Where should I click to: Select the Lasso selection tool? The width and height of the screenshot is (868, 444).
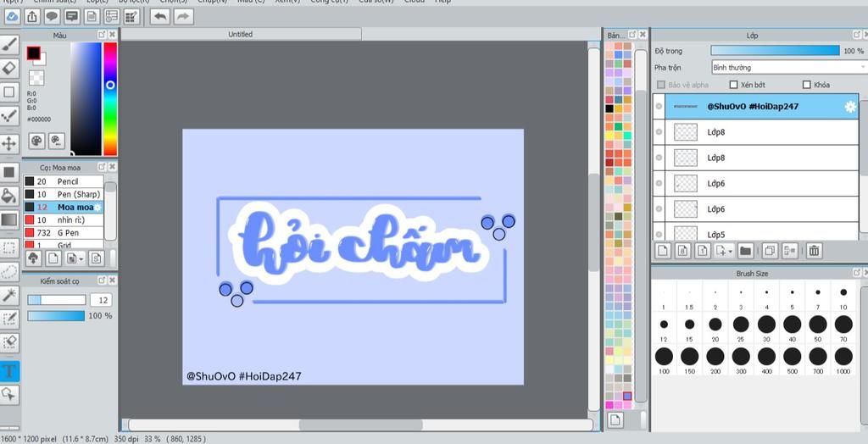click(x=9, y=271)
